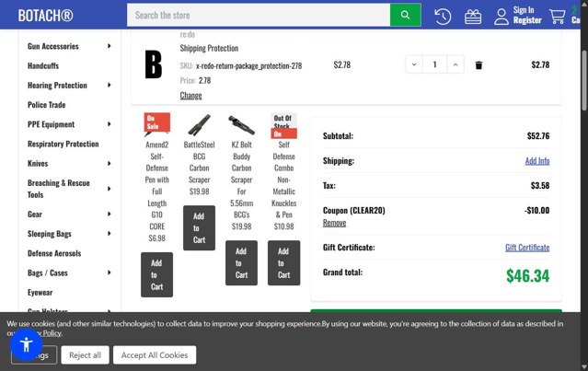Open the Amend2 Self-Defense Pen product title
The width and height of the screenshot is (588, 371).
click(156, 185)
